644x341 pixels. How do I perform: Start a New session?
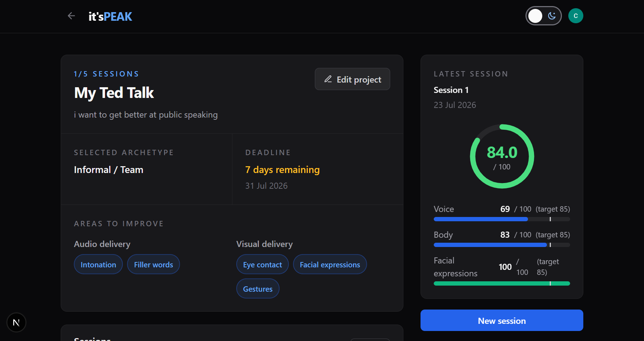[x=502, y=320]
